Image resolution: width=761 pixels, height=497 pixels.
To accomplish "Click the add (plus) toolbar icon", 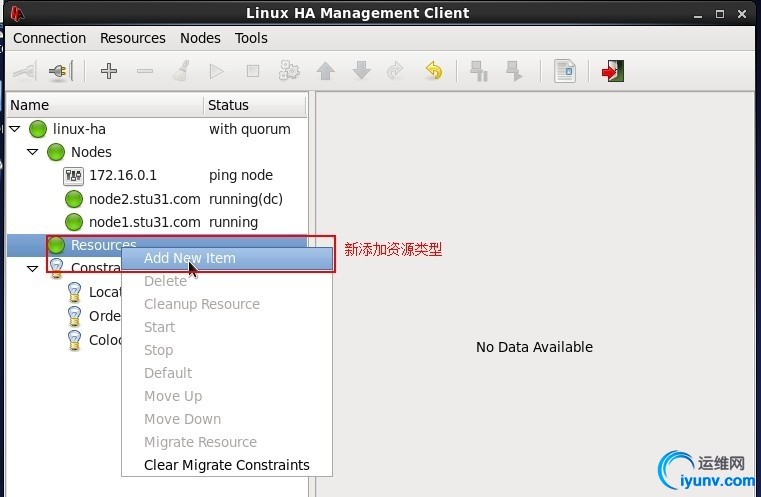I will (x=109, y=71).
